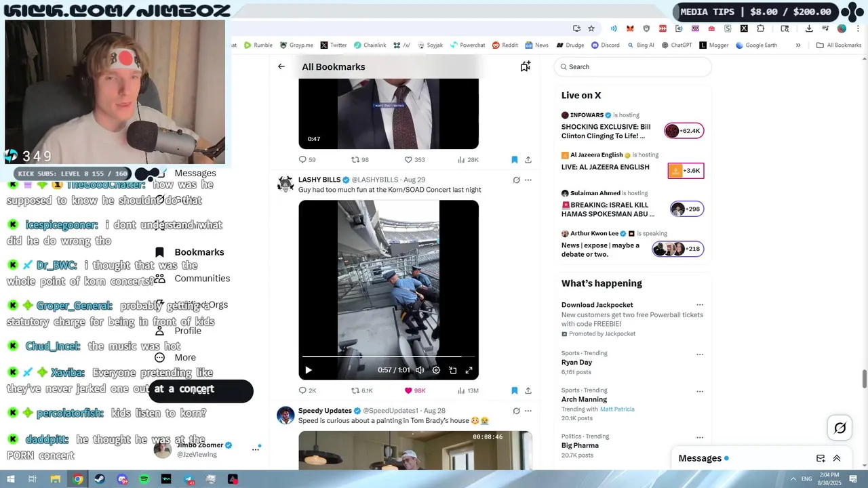Expand the Messages drawer chevrons
The width and height of the screenshot is (868, 488).
coord(837,458)
